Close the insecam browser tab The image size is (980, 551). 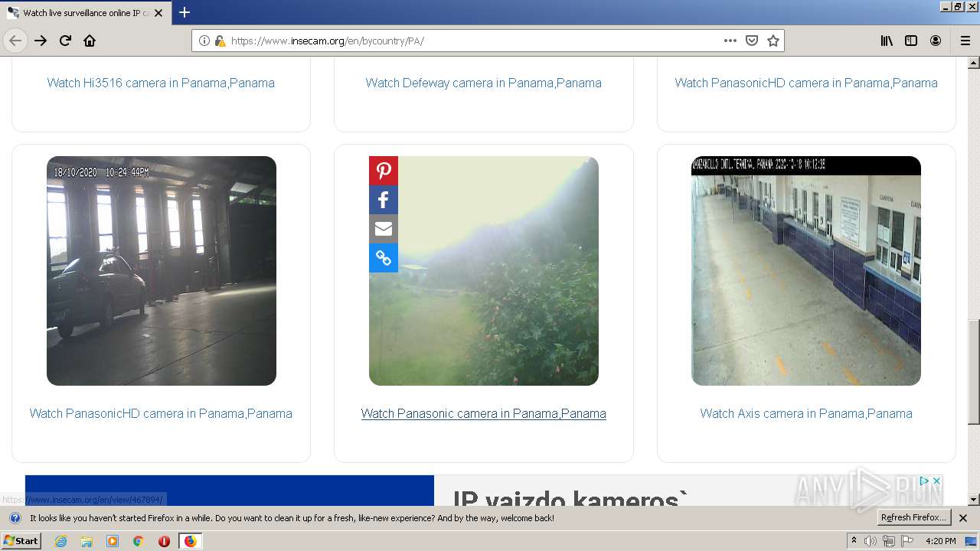pos(158,13)
